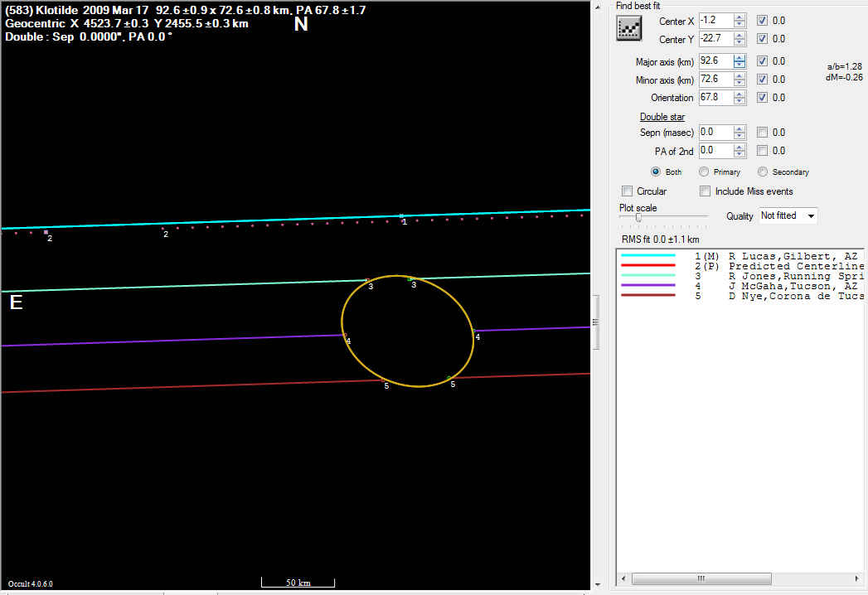Click the observer list scroll right arrow

[857, 579]
